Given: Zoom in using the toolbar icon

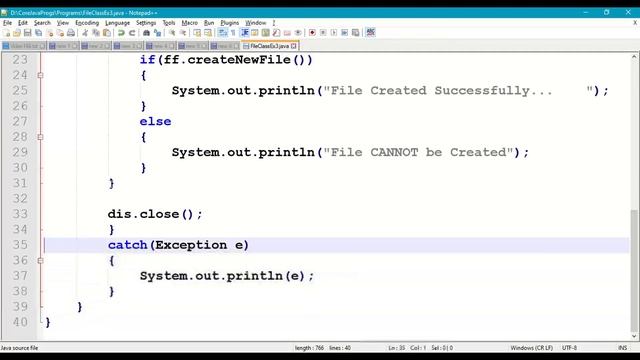Looking at the screenshot, I should (x=172, y=33).
